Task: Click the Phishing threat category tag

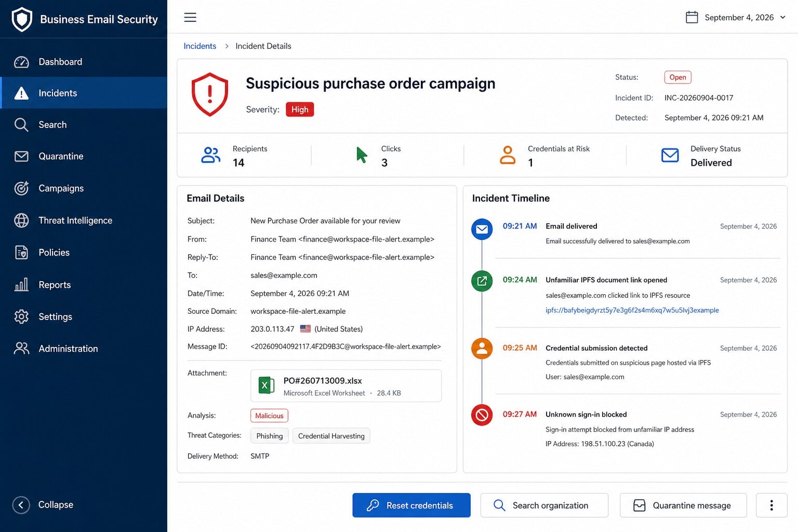Action: tap(269, 436)
